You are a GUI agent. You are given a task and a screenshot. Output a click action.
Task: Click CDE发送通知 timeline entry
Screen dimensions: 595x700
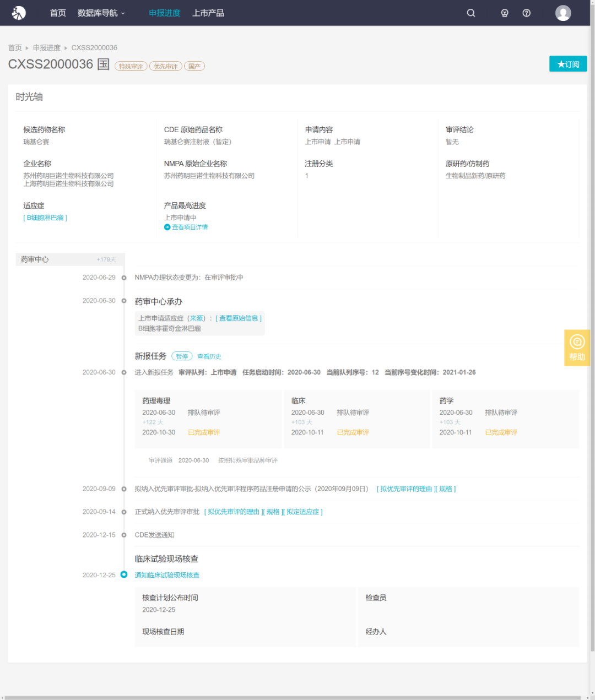[x=154, y=535]
